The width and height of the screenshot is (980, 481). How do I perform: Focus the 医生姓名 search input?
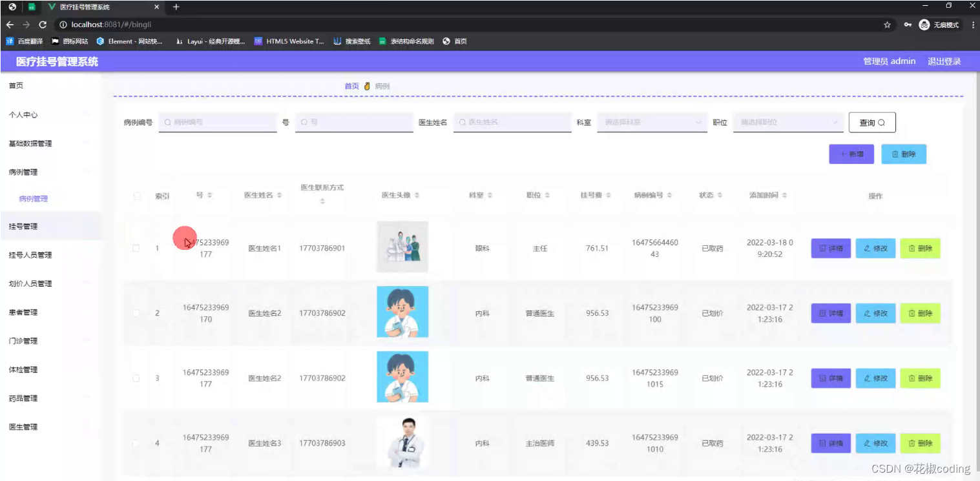(512, 122)
